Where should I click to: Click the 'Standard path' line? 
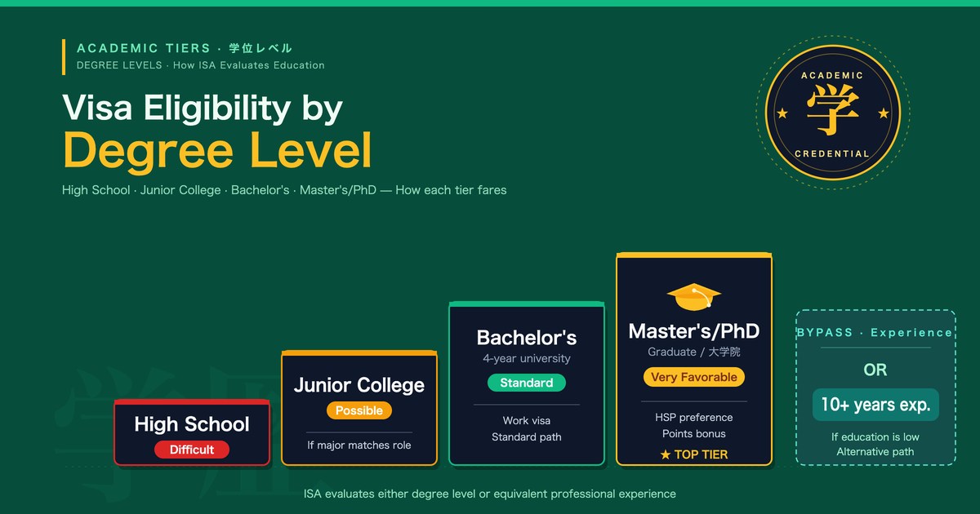[x=527, y=436]
